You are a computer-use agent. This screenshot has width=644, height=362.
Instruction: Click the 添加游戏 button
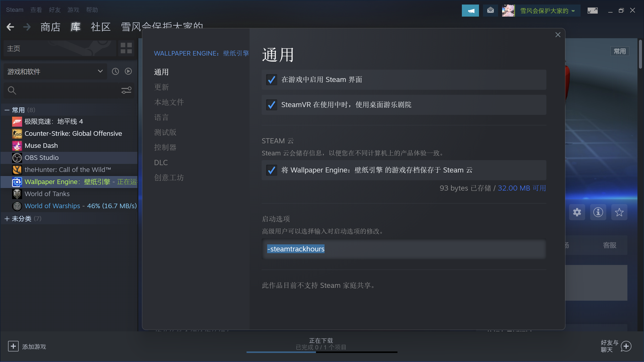(x=28, y=346)
